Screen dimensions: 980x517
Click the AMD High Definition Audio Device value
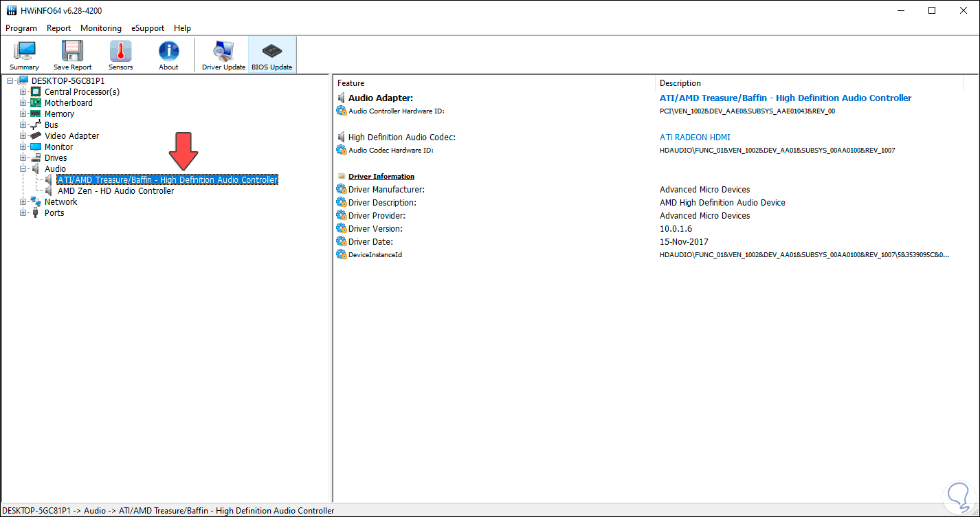[x=722, y=203]
